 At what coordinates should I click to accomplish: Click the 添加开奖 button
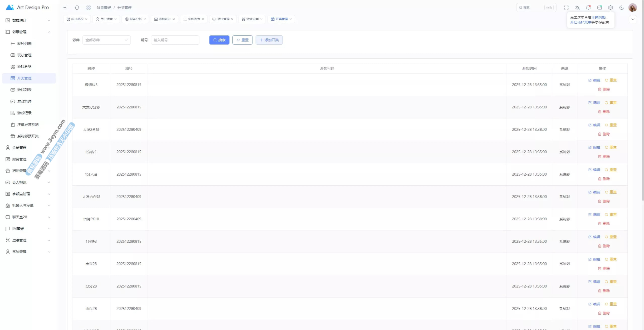(269, 40)
